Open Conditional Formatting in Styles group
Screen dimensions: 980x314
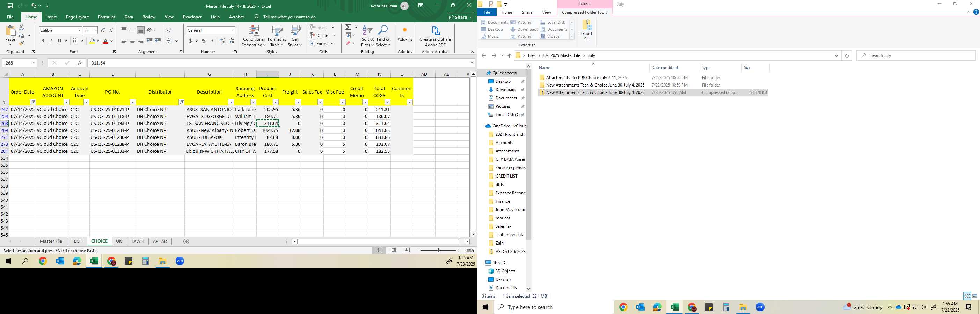[x=254, y=37]
